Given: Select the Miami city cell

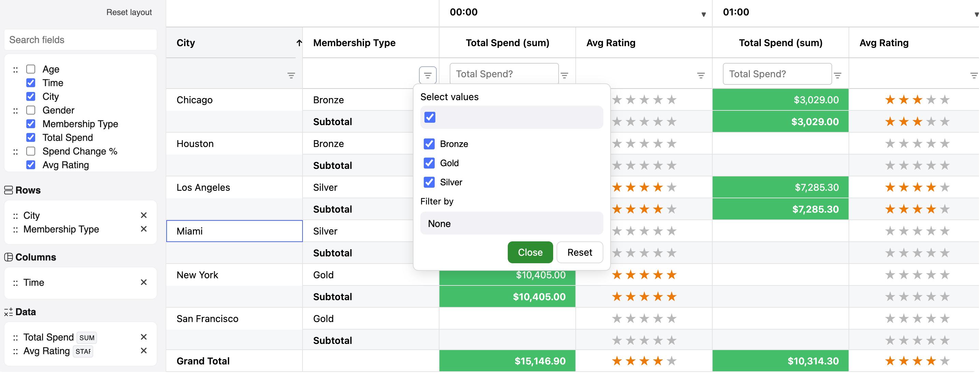Looking at the screenshot, I should (x=234, y=231).
